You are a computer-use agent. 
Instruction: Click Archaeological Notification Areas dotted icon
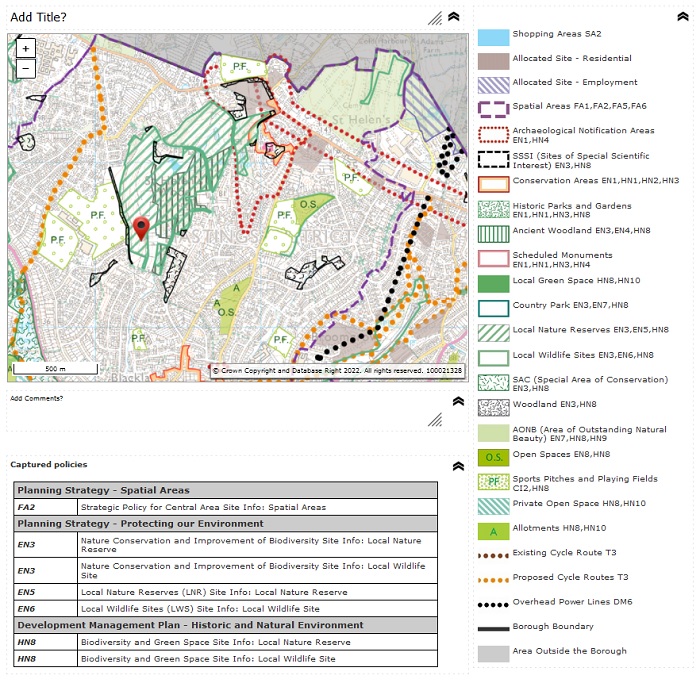493,135
